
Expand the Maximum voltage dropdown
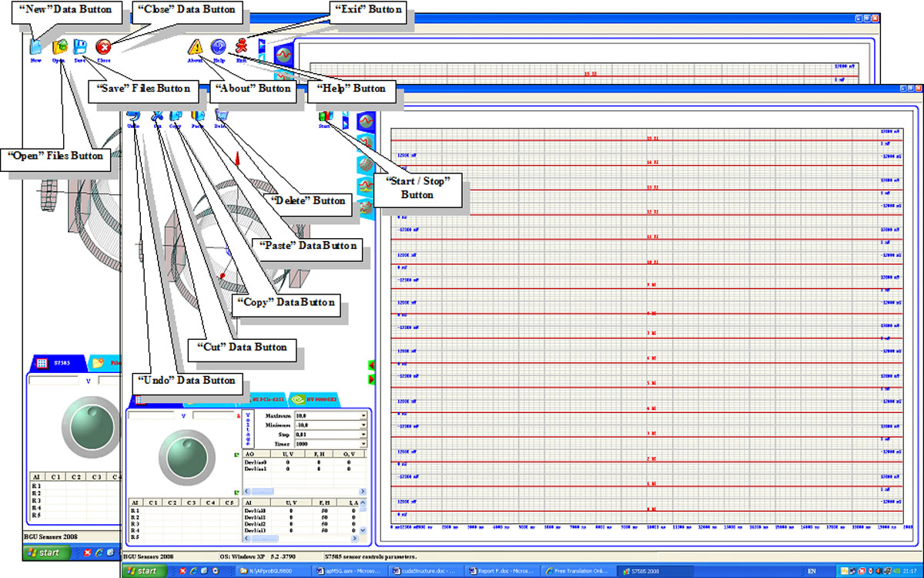tap(363, 416)
